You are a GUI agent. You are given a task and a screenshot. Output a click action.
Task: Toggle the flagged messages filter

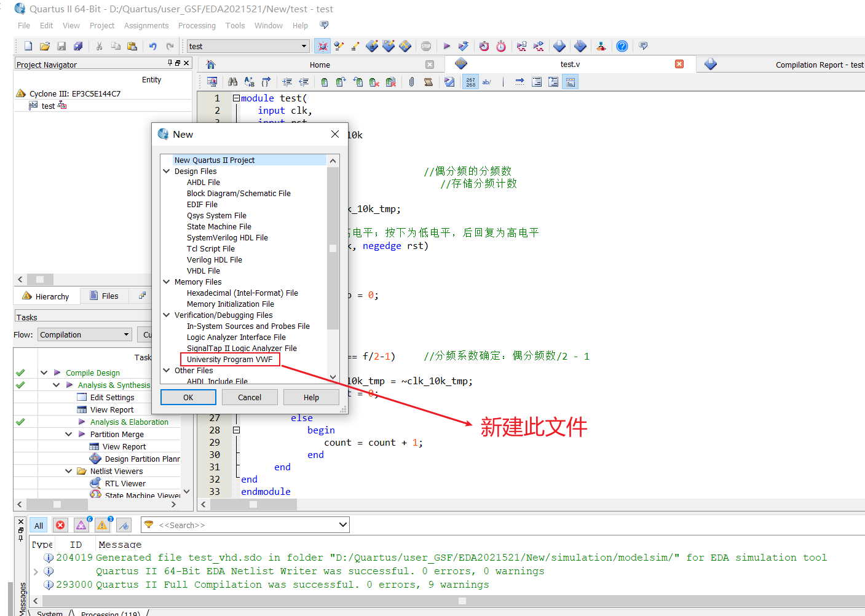(124, 526)
